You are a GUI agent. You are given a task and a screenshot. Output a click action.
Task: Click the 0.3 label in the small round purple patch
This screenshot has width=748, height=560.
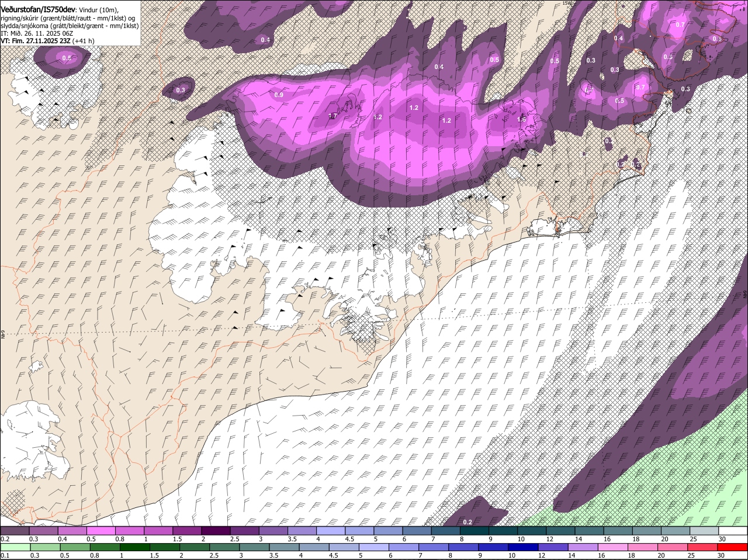(181, 90)
